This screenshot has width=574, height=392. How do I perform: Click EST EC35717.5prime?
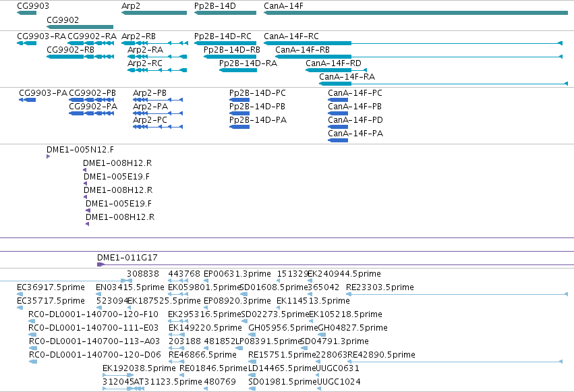pos(20,308)
